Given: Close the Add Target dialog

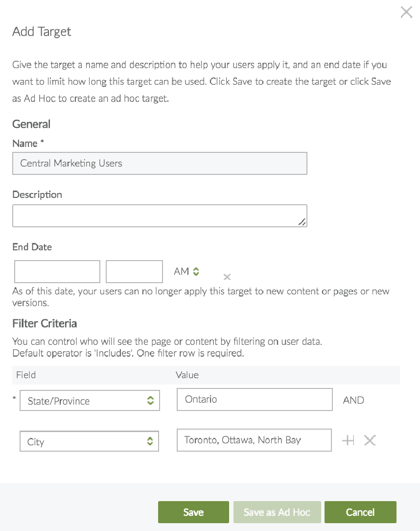Looking at the screenshot, I should tap(406, 12).
